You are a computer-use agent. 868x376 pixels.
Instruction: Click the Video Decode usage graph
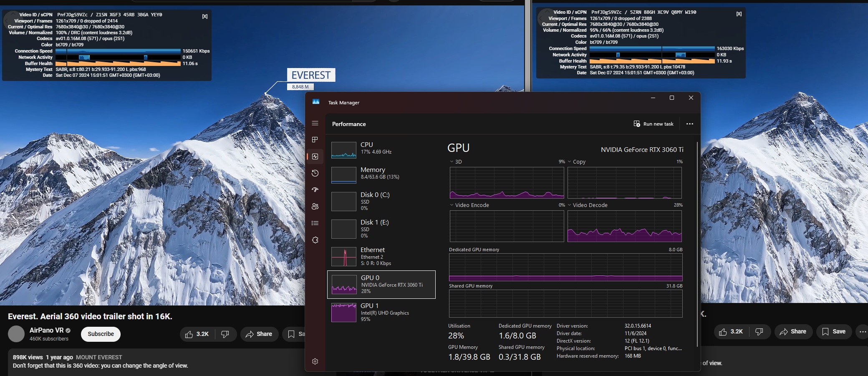[x=625, y=226]
